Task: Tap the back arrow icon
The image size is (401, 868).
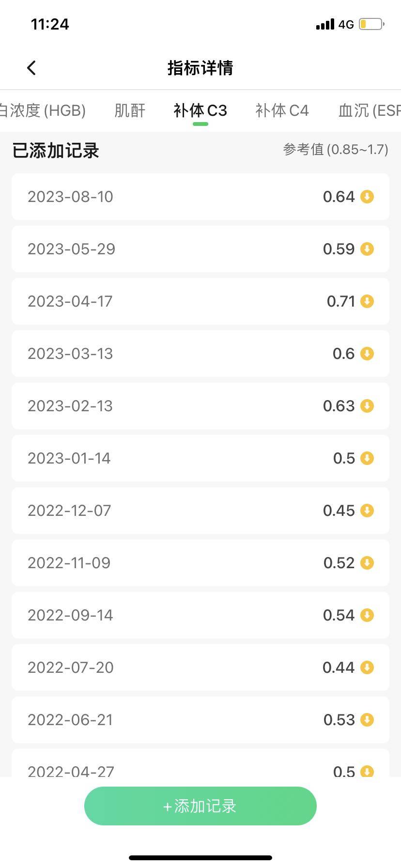Action: point(32,68)
